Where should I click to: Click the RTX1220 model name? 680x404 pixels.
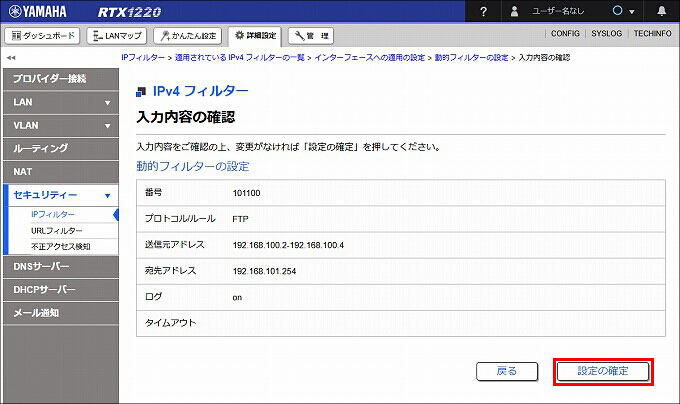(129, 12)
